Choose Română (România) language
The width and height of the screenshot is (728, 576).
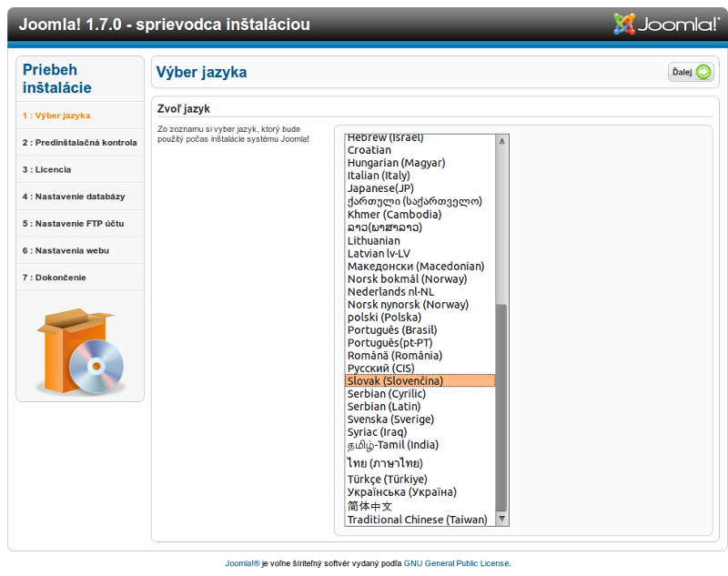click(420, 356)
